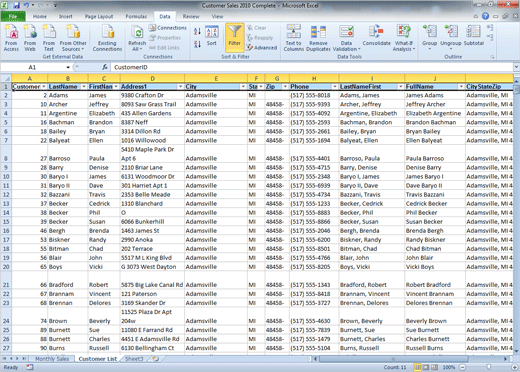Open workbook Connections
This screenshot has height=372, width=520.
[168, 28]
